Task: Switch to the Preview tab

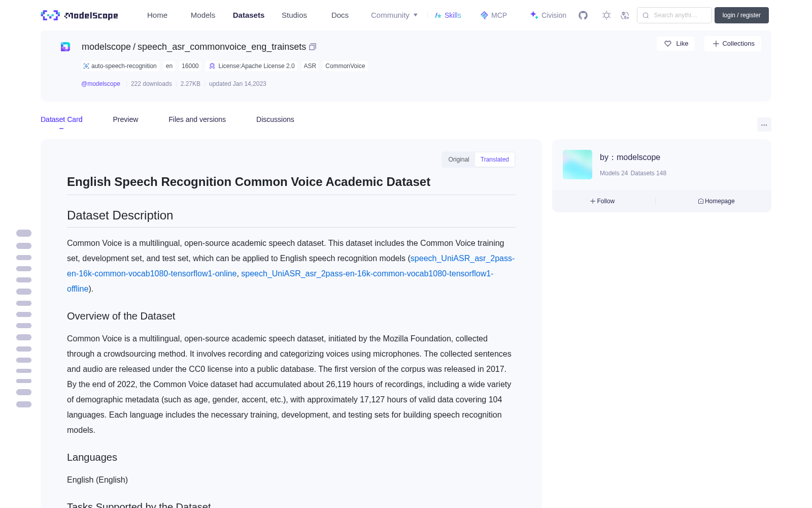Action: (125, 119)
